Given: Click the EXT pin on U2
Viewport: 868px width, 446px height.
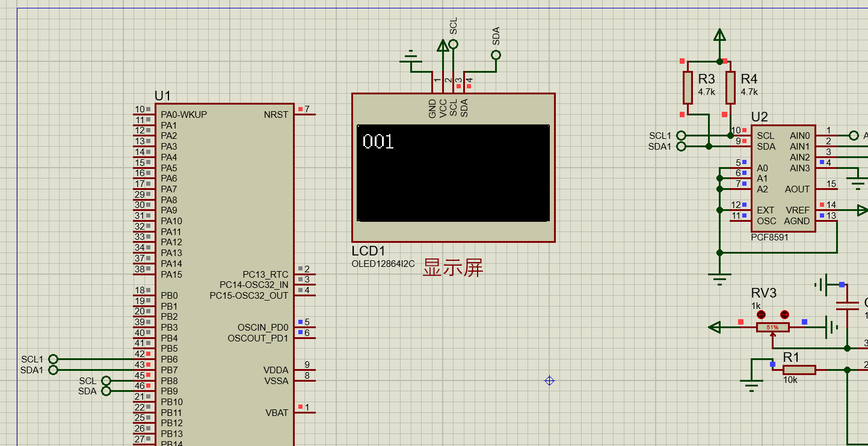Looking at the screenshot, I should click(x=765, y=210).
